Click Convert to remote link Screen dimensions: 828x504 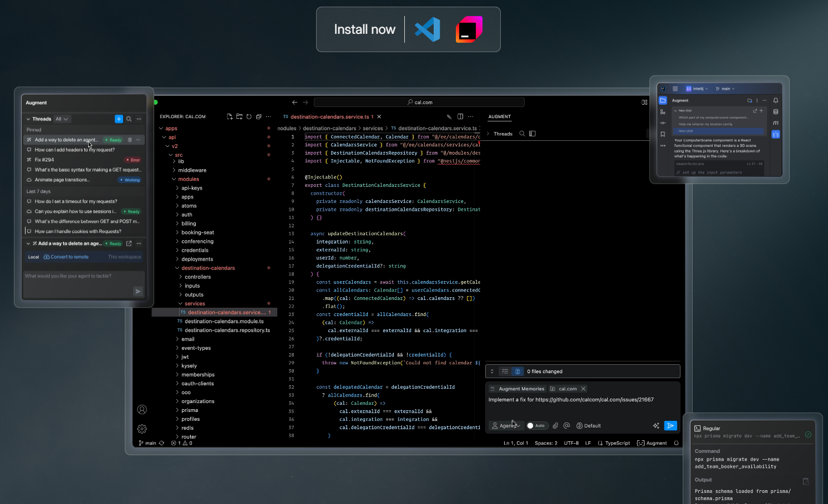[x=66, y=257]
